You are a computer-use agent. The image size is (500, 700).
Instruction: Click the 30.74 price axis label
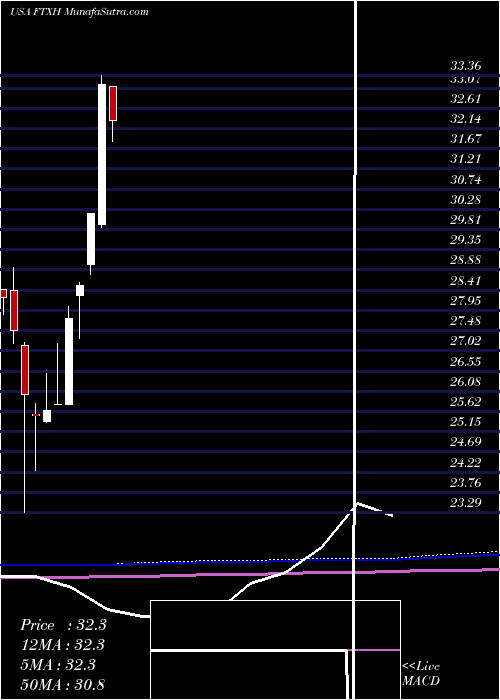(x=466, y=179)
